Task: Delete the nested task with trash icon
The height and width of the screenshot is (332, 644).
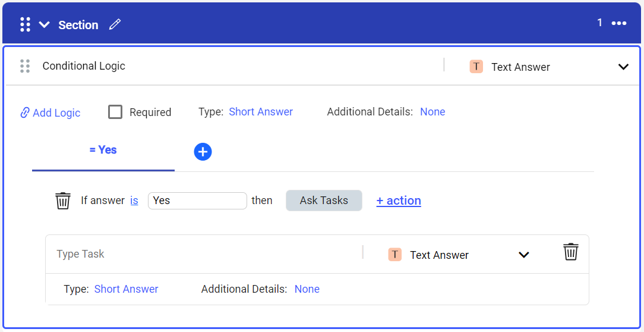Action: click(570, 252)
